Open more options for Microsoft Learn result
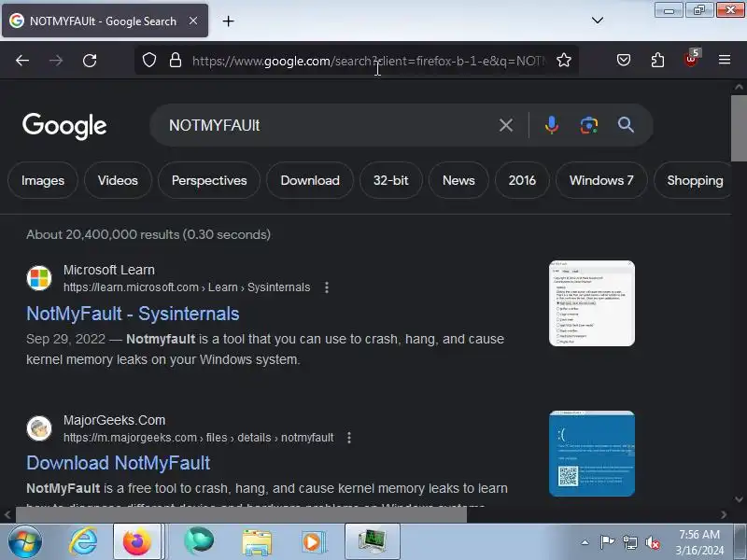Viewport: 747px width, 560px height. pyautogui.click(x=327, y=287)
